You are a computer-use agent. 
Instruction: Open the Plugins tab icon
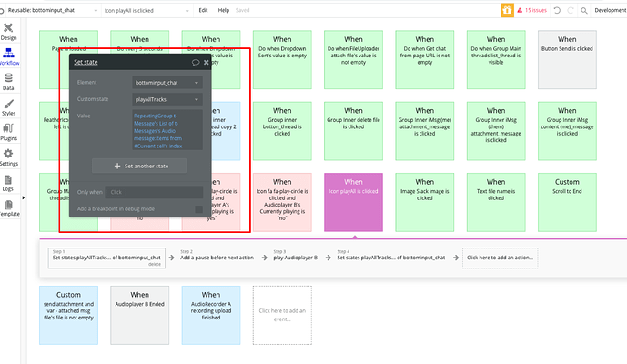tap(8, 133)
